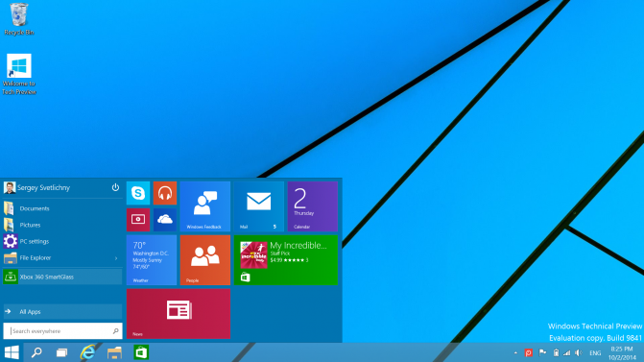Open the OneDrive cloud tile
Image resolution: width=644 pixels, height=362 pixels.
(x=165, y=220)
